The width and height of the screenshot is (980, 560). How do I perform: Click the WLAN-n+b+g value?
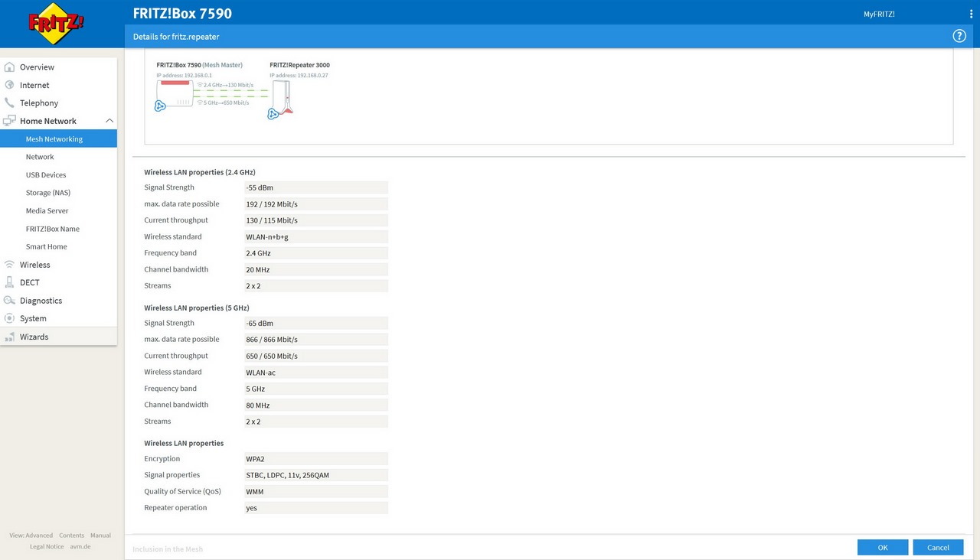316,237
